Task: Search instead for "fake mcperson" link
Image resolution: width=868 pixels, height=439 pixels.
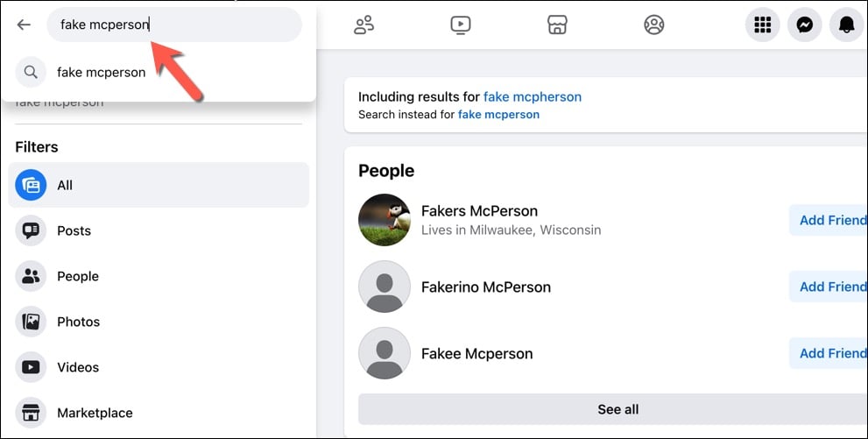Action: click(x=498, y=115)
